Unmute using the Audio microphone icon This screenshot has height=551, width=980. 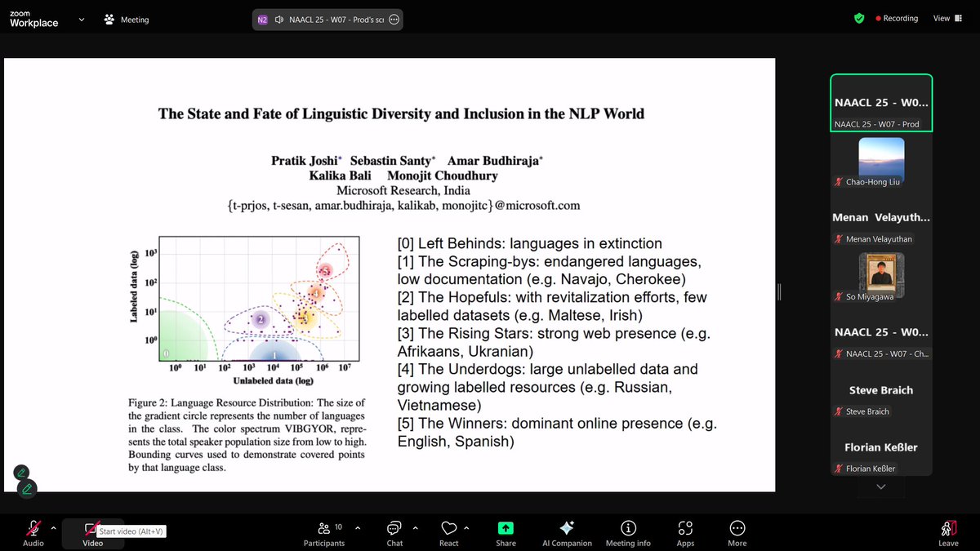point(33,528)
